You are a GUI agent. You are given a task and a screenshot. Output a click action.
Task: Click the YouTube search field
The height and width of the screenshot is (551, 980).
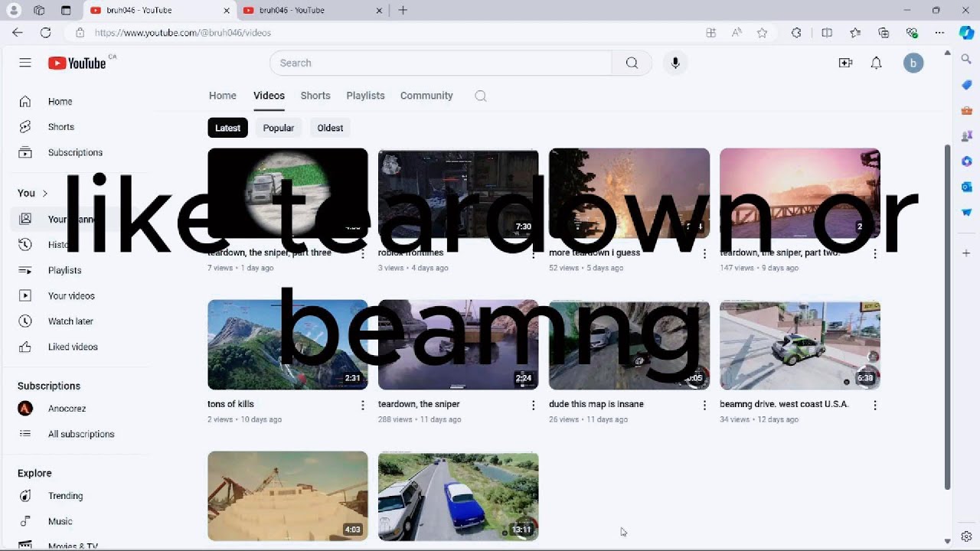pos(441,63)
